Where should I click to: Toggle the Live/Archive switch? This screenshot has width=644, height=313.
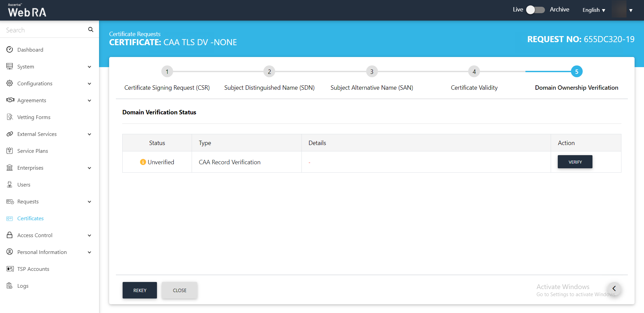point(535,10)
